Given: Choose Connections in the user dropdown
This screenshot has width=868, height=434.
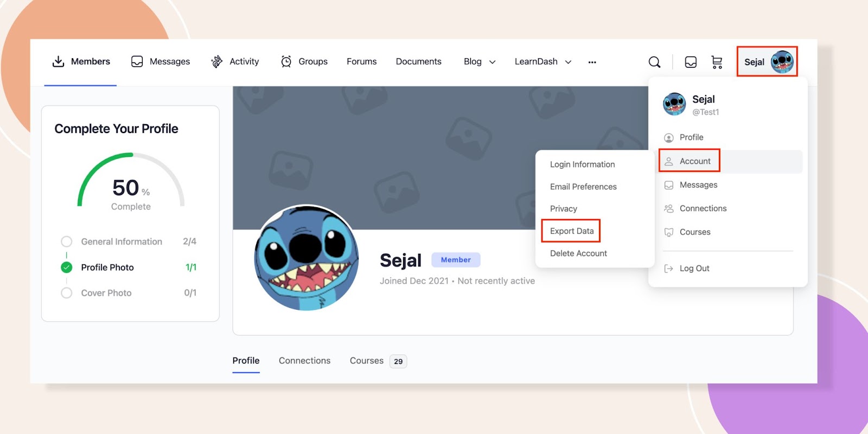Looking at the screenshot, I should [x=703, y=208].
